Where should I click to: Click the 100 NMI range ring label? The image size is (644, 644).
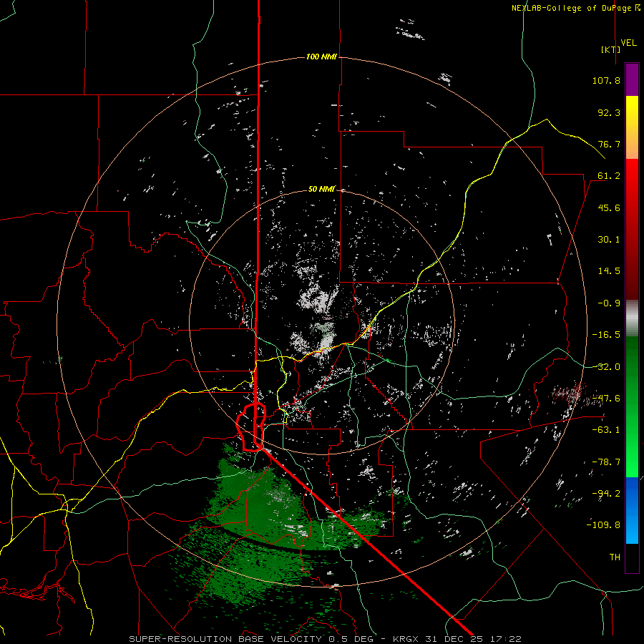(x=321, y=57)
